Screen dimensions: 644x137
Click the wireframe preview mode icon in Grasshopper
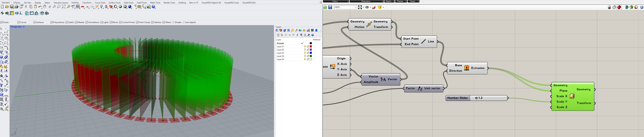point(614,8)
